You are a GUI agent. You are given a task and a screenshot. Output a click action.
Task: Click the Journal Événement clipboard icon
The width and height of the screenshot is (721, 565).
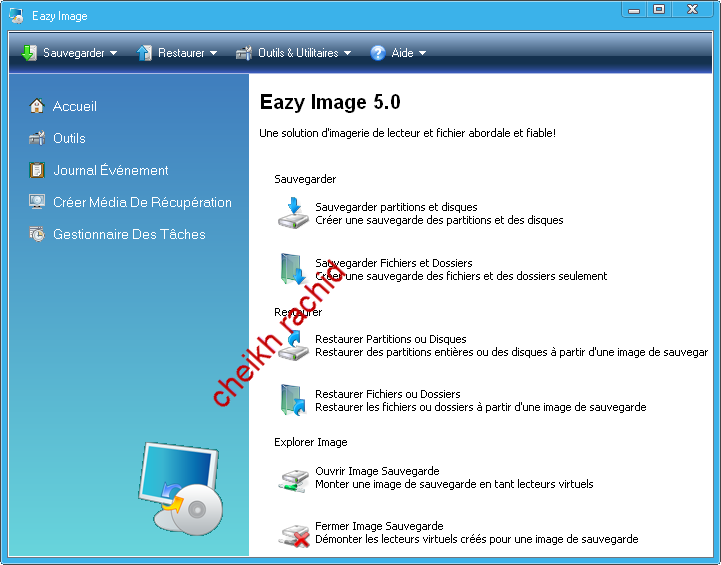click(x=37, y=170)
